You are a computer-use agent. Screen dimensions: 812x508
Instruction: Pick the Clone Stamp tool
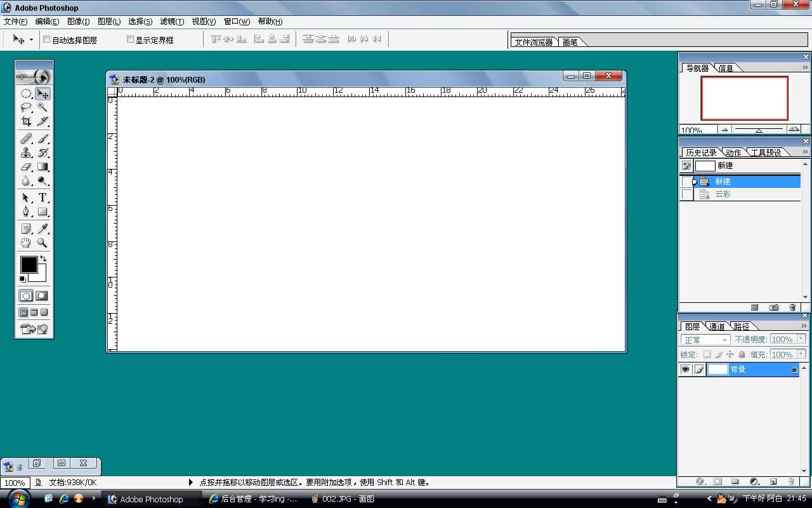26,152
